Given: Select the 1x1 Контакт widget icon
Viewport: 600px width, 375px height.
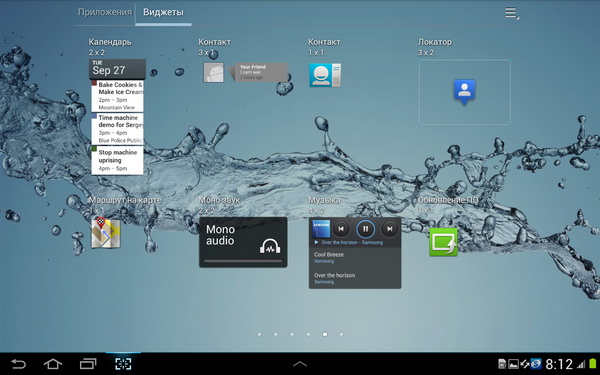Looking at the screenshot, I should click(x=325, y=75).
